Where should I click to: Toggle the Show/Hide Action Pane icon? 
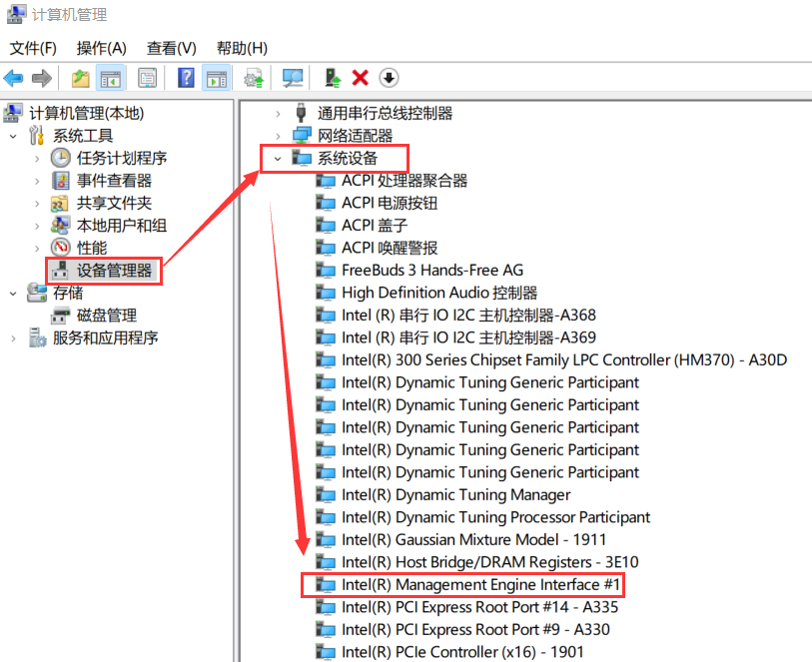pos(217,78)
